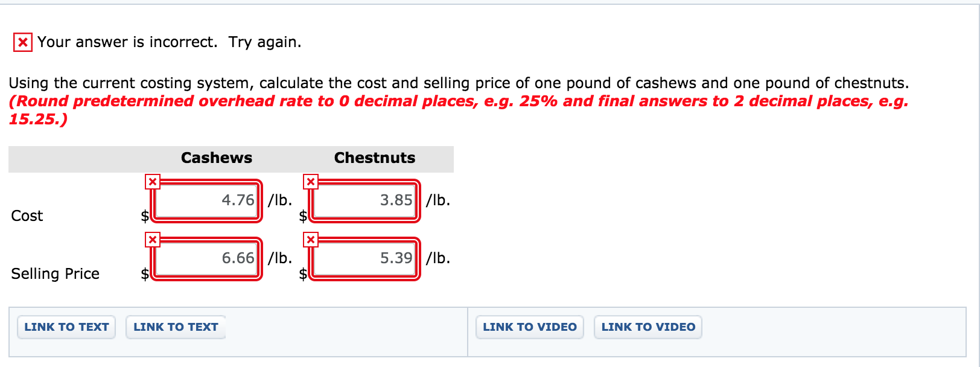Viewport: 980px width, 367px height.
Task: Click the error indicator next to 3.85 entry
Action: (311, 180)
